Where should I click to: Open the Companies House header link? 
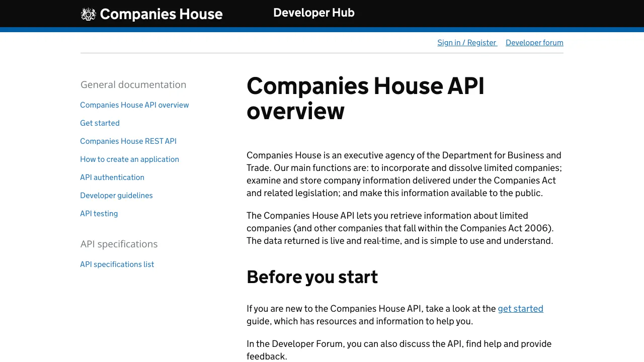pyautogui.click(x=151, y=14)
